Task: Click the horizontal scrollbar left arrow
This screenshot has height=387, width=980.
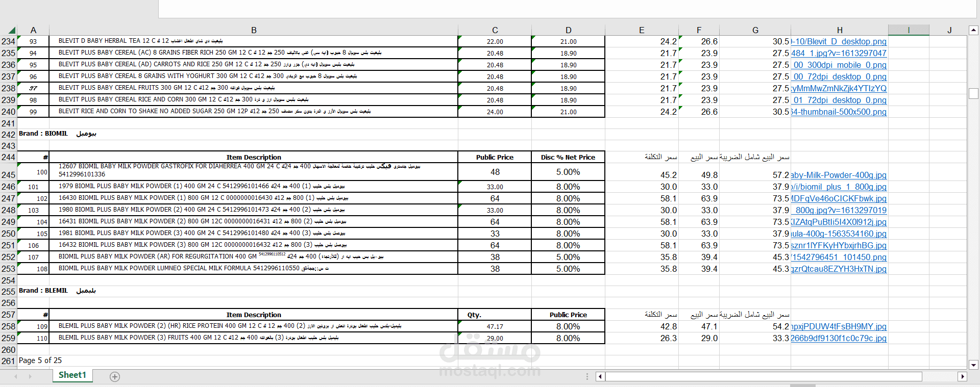Action: click(600, 377)
